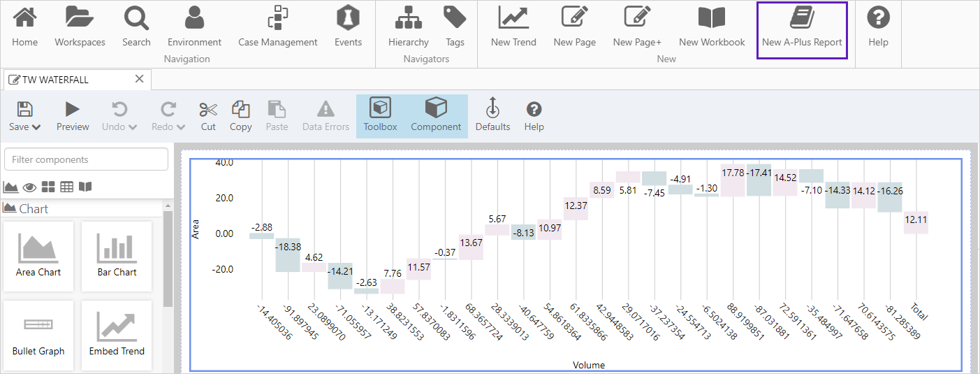Click the Filter components search field
This screenshot has height=374, width=980.
pyautogui.click(x=86, y=159)
